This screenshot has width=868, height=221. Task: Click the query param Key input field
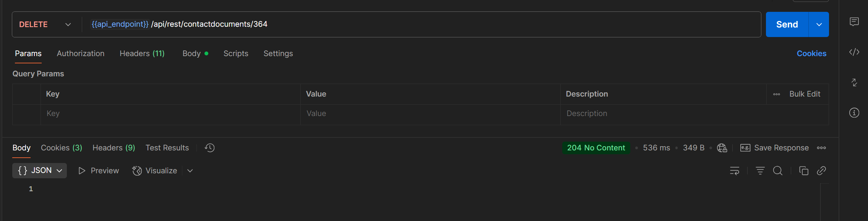tap(170, 113)
